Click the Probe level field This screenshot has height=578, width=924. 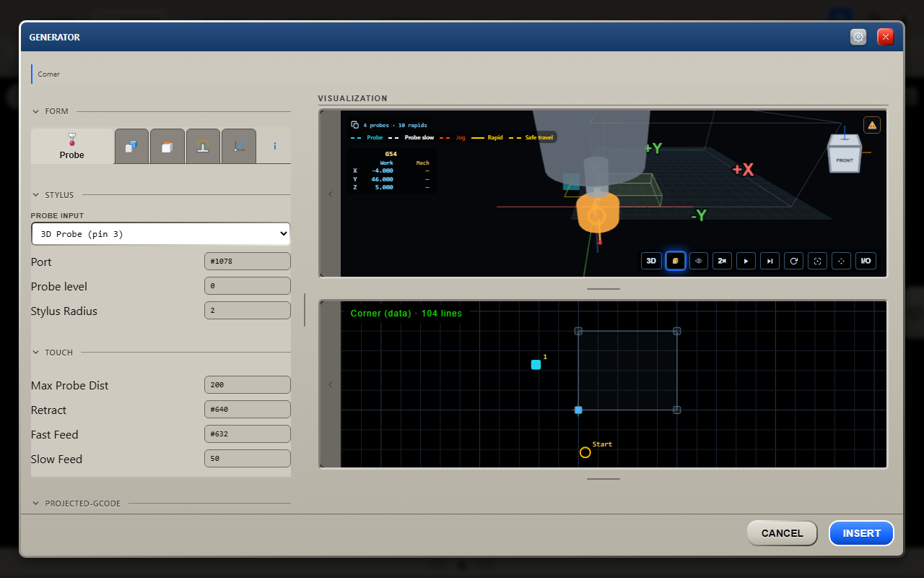[x=248, y=286]
